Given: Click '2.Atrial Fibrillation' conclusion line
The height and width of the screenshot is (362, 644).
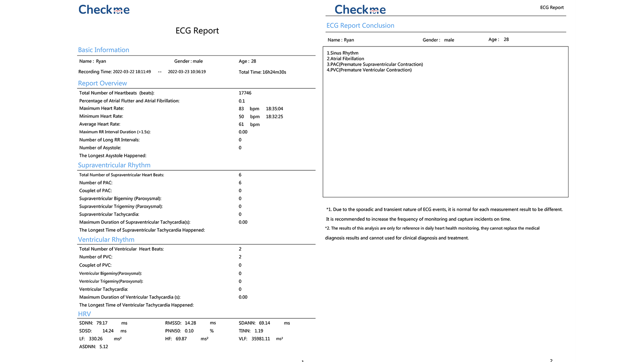Looking at the screenshot, I should tap(345, 59).
